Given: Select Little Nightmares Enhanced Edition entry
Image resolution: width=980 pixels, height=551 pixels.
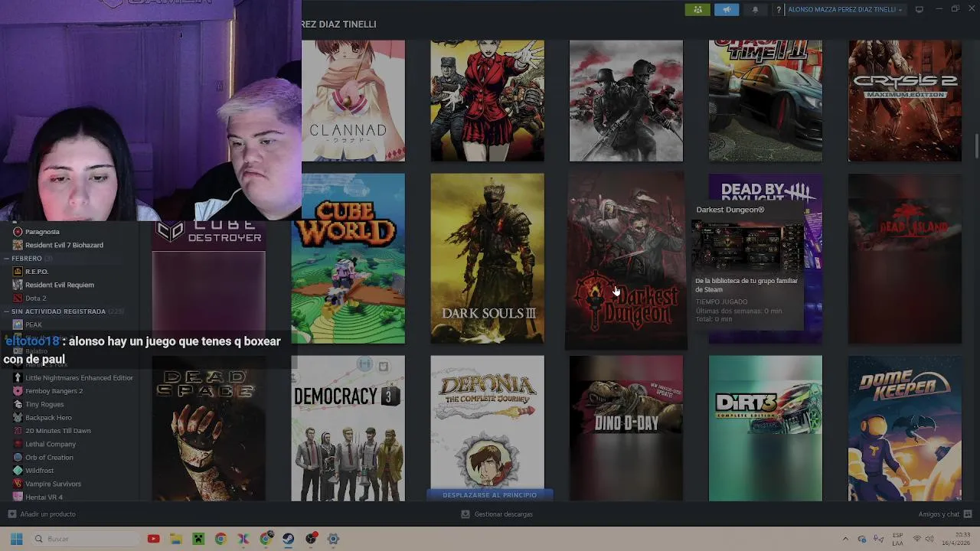Looking at the screenshot, I should (x=79, y=378).
